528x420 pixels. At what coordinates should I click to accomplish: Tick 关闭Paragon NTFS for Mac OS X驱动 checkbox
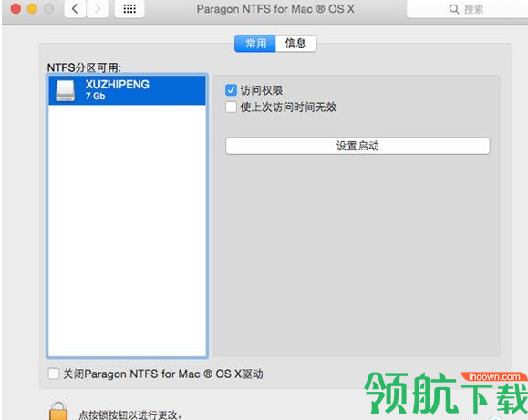pos(54,374)
